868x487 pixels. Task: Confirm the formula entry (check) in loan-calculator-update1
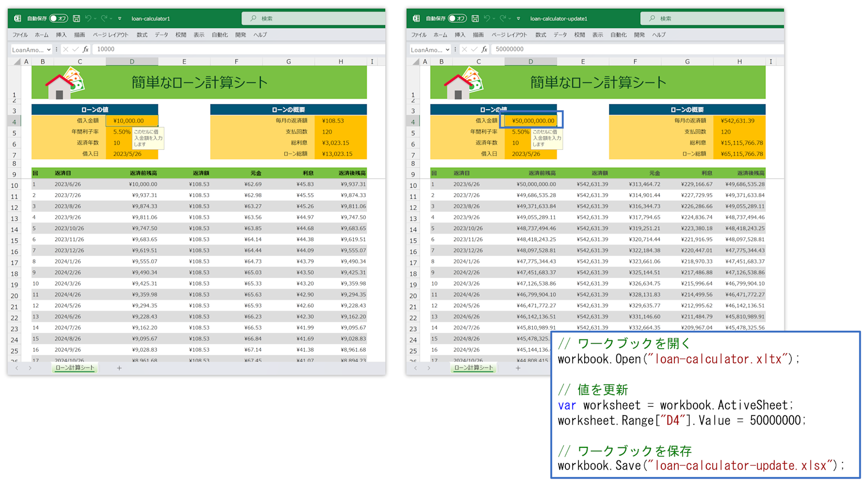(474, 49)
